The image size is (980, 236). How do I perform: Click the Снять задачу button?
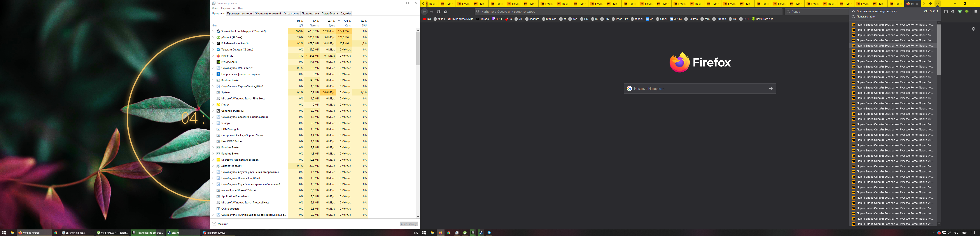pos(408,224)
